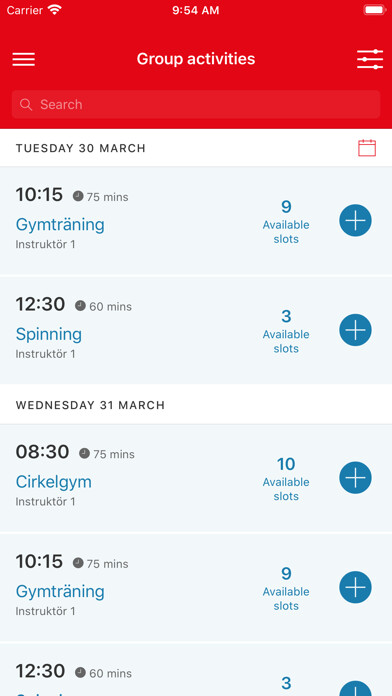Click the search magnifier icon

pos(26,105)
